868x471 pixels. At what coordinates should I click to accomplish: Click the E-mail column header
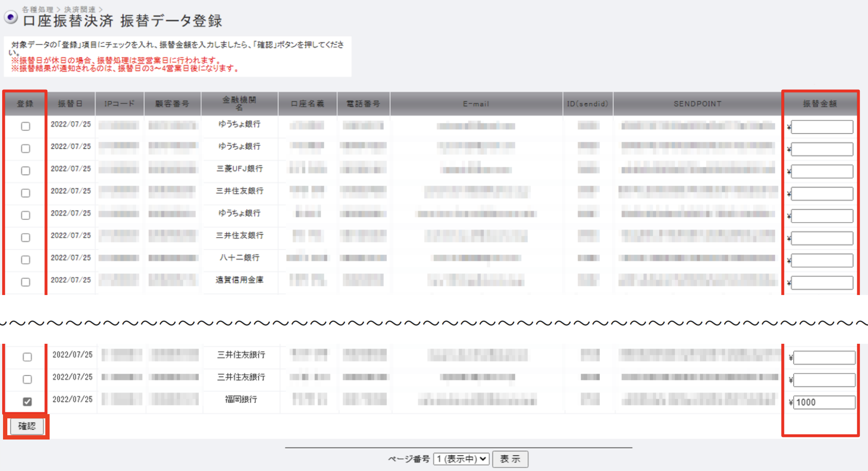click(x=476, y=104)
